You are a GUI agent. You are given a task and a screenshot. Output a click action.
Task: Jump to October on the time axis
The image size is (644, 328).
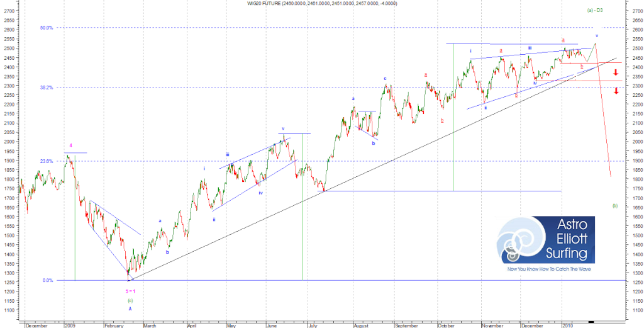(447, 326)
